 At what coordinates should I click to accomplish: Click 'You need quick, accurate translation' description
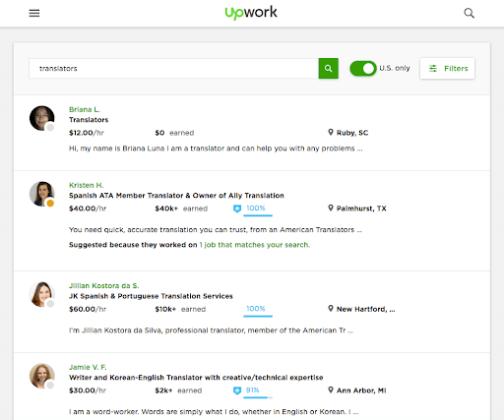[x=216, y=230]
